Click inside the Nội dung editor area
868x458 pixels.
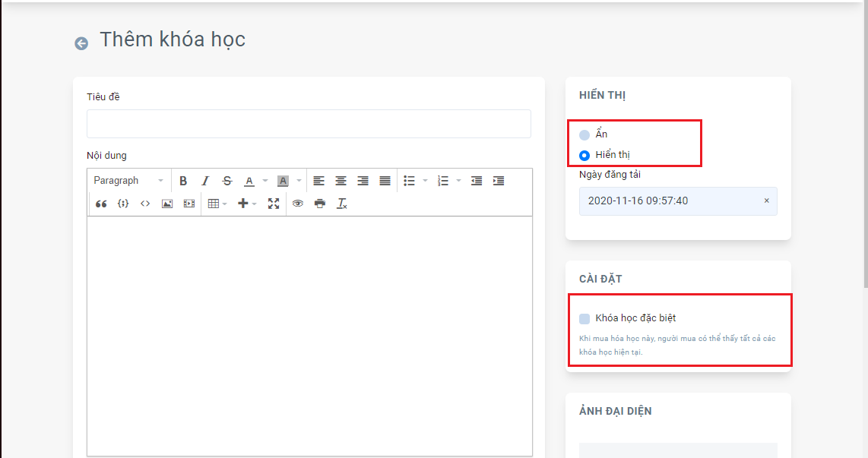click(x=309, y=336)
